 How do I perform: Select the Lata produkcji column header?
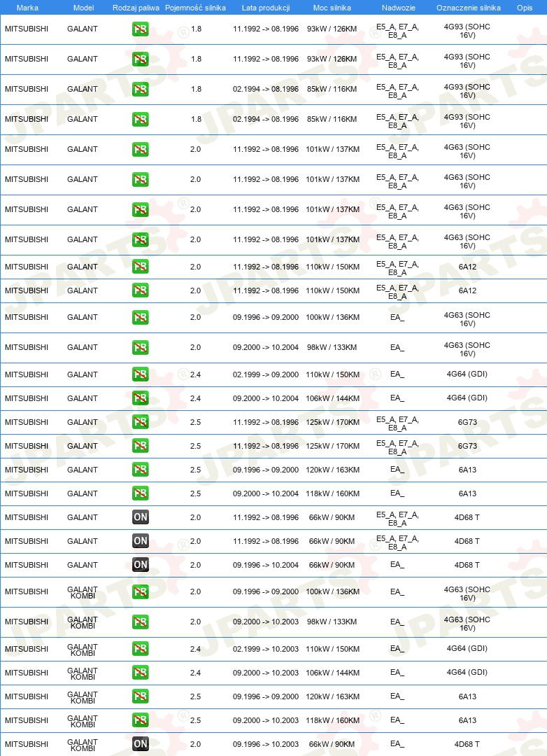click(266, 8)
